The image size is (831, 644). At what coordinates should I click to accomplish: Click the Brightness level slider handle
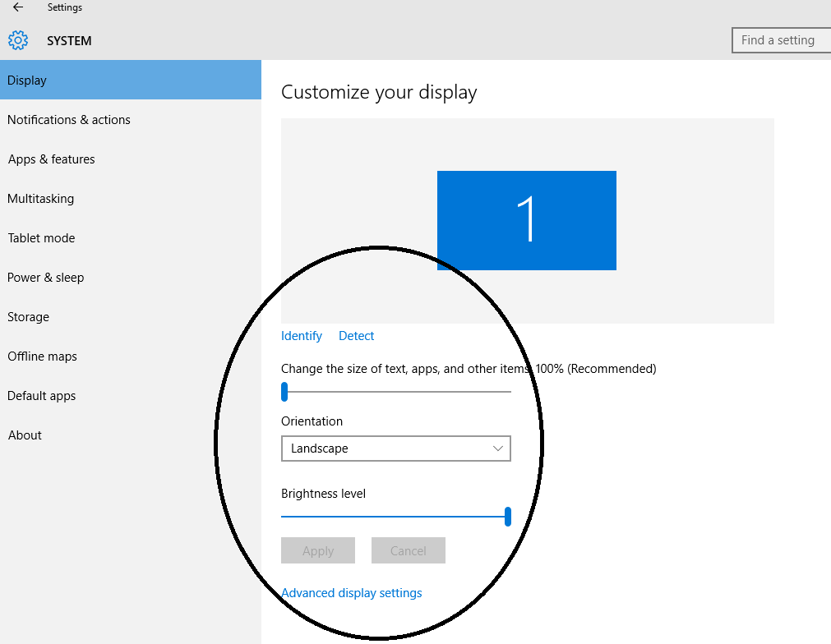point(508,517)
